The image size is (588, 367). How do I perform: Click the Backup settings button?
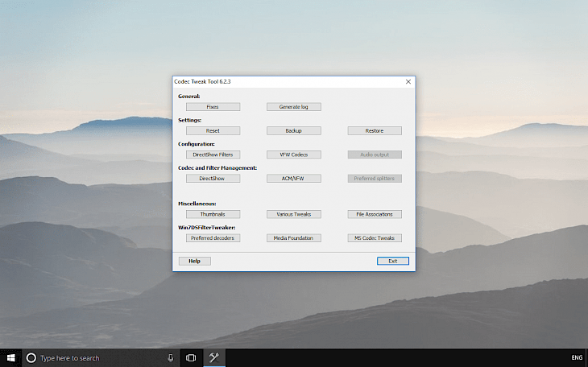pyautogui.click(x=294, y=131)
